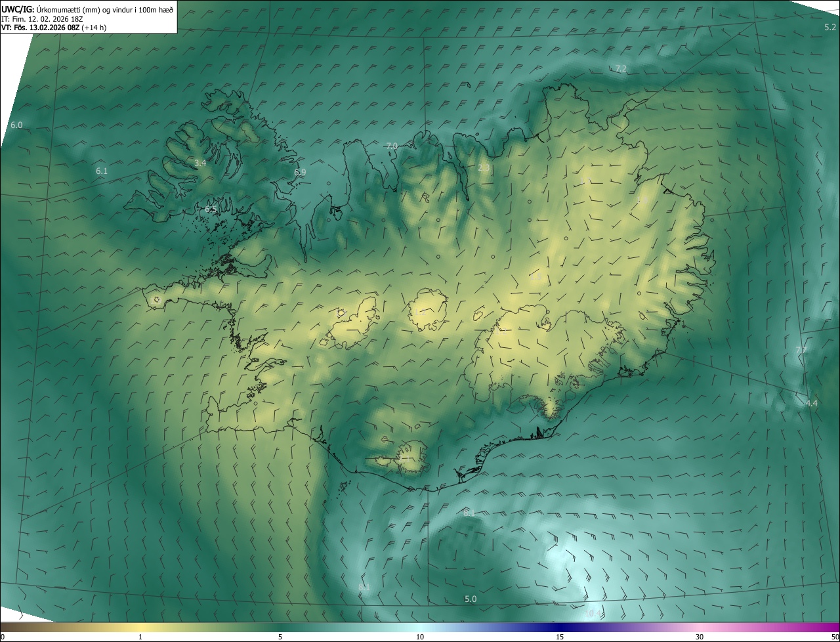Image resolution: width=840 pixels, height=642 pixels.
Task: Click the 5 tick label on the color scale
Action: pos(280,637)
